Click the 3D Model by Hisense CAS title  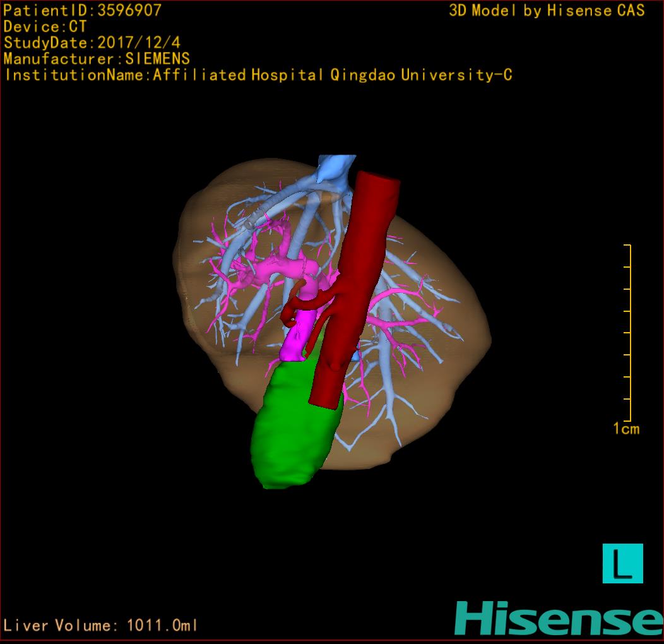click(547, 11)
